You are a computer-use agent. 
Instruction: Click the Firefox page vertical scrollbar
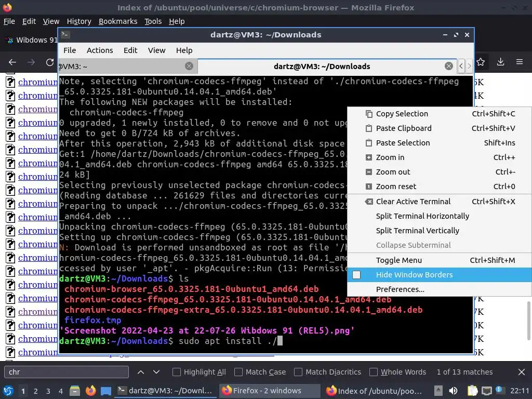(x=528, y=321)
